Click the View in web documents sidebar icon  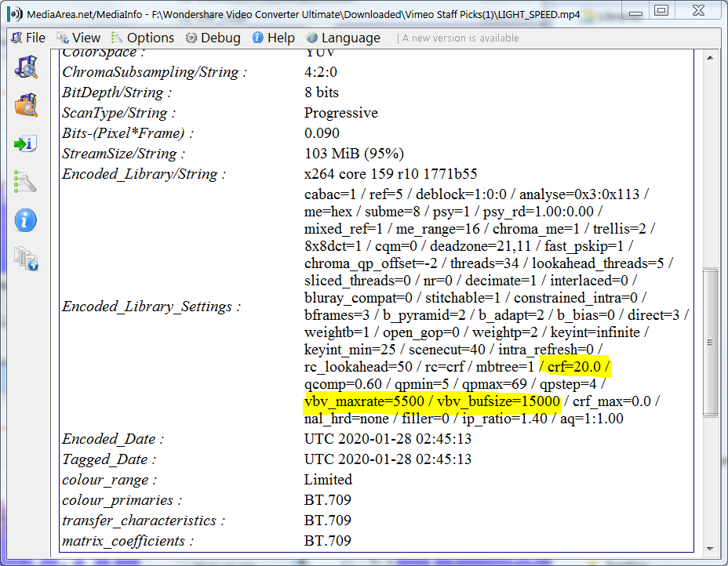click(26, 259)
